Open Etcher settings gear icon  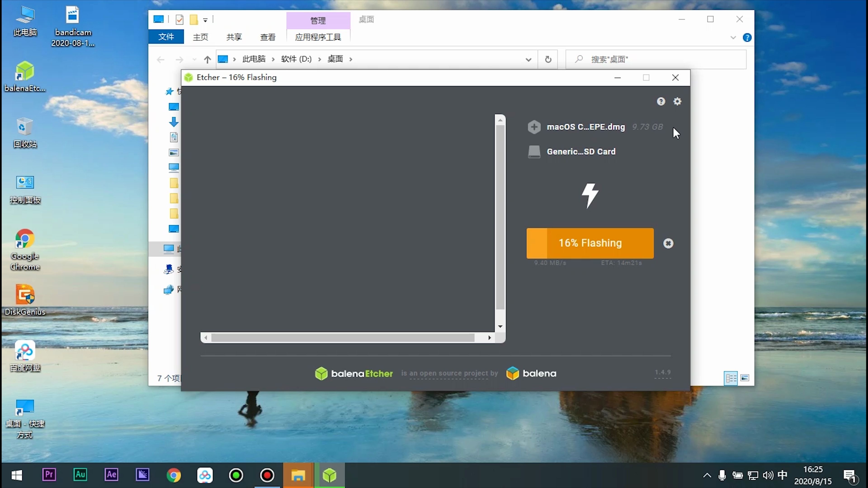[x=677, y=101]
